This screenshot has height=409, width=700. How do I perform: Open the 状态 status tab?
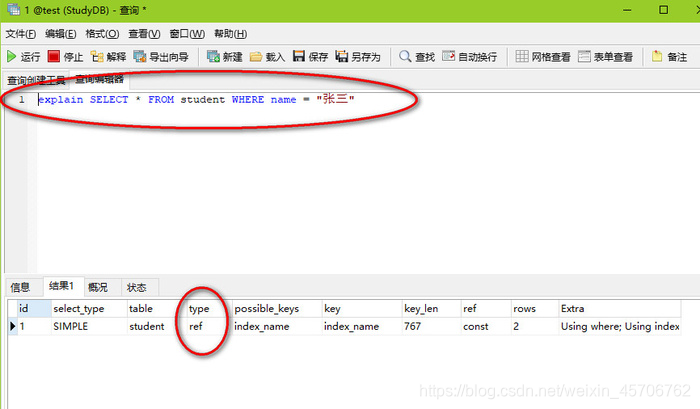pyautogui.click(x=137, y=287)
